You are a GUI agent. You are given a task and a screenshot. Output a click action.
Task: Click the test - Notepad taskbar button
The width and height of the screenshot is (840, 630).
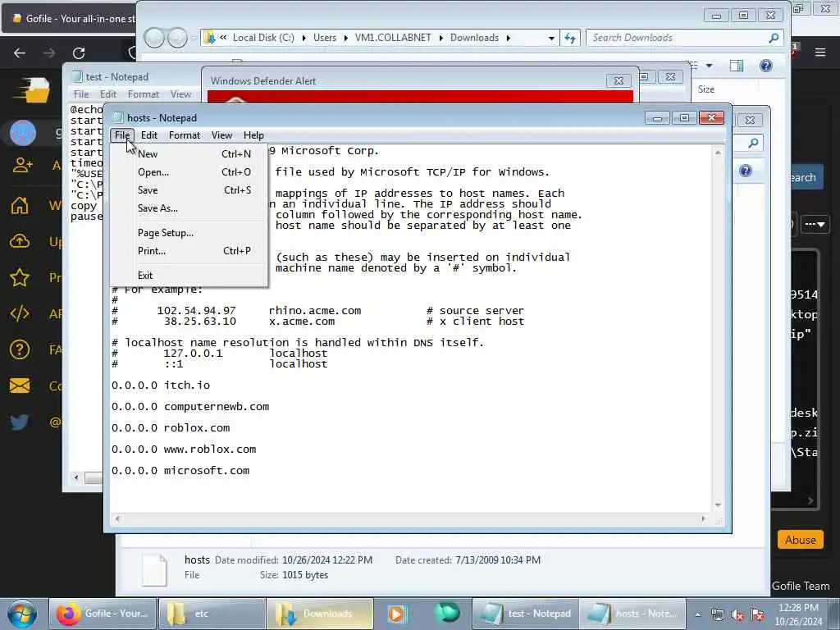pos(525,614)
